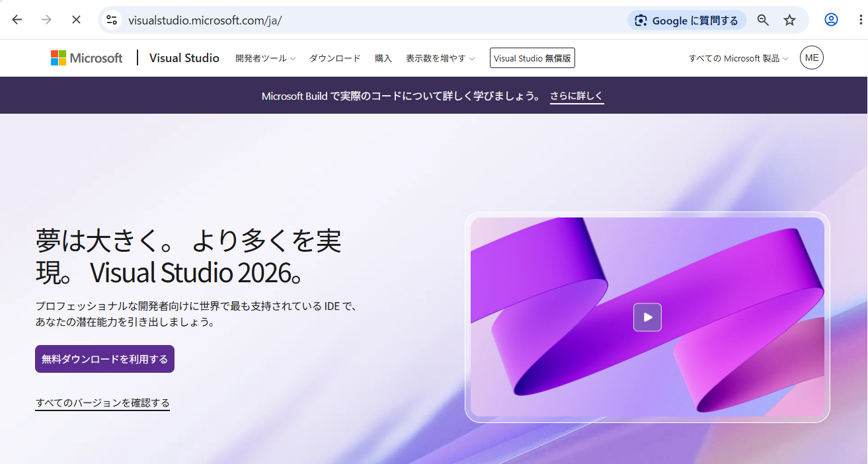Open the zoom magnifier icon in address bar
Viewport: 868px width, 464px height.
click(763, 20)
